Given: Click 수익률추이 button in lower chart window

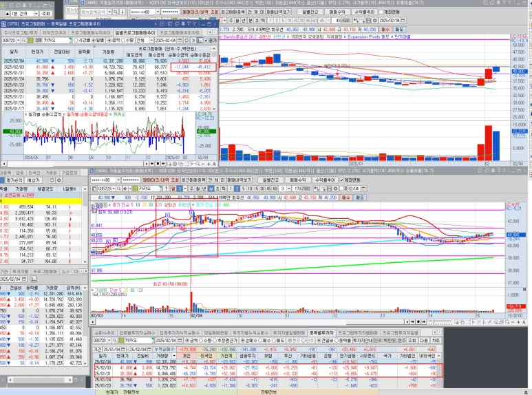Looking at the screenshot, I should click(x=325, y=180).
